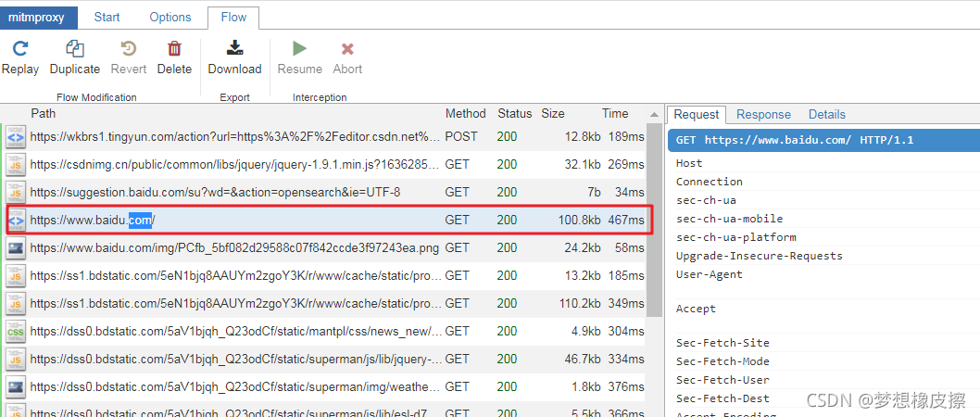Click the Sec-Fetch-Site header name
The height and width of the screenshot is (417, 980).
tap(722, 343)
